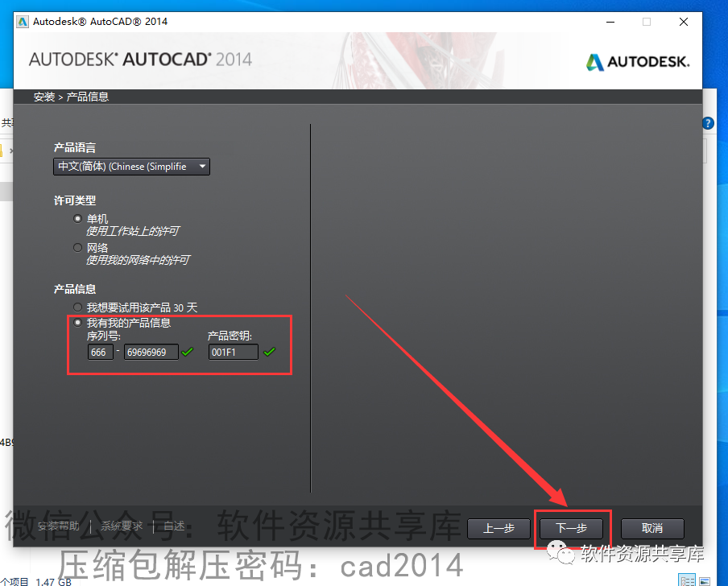The width and height of the screenshot is (728, 586).
Task: Click the serial number field 69696969
Action: pyautogui.click(x=151, y=352)
